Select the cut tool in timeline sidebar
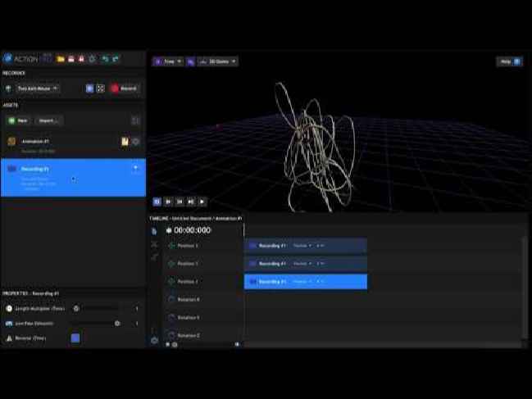 point(154,244)
